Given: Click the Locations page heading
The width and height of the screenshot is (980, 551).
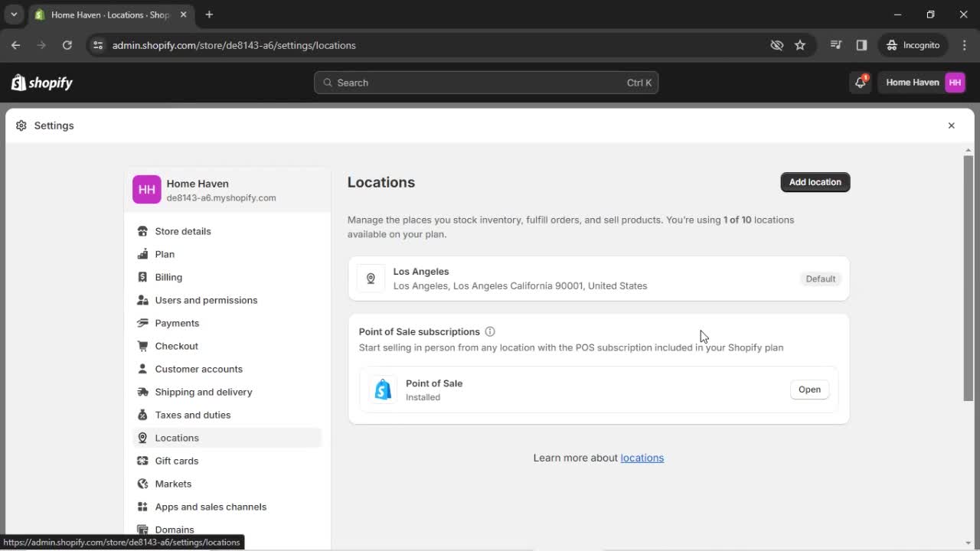Looking at the screenshot, I should coord(381,182).
